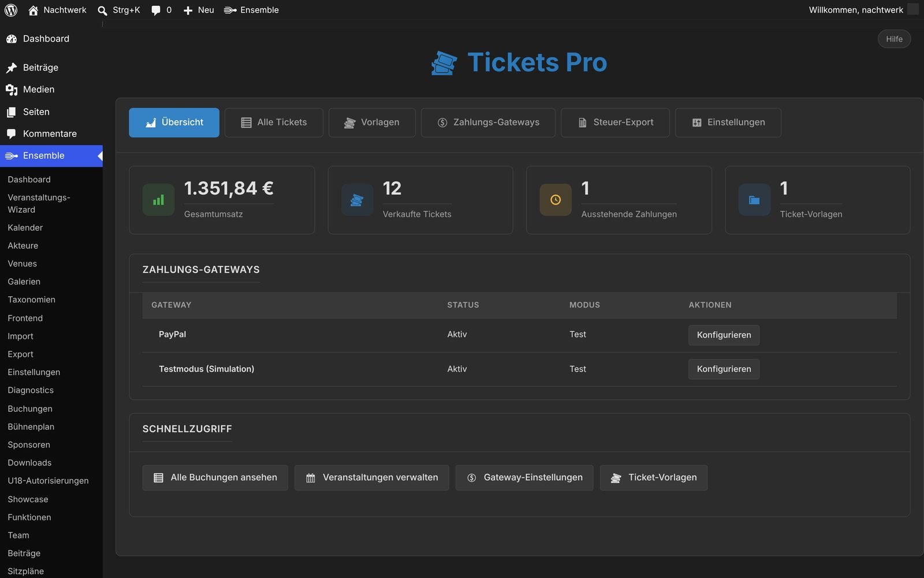Click the 1.351,84 € revenue value
The width and height of the screenshot is (924, 578).
tap(229, 188)
